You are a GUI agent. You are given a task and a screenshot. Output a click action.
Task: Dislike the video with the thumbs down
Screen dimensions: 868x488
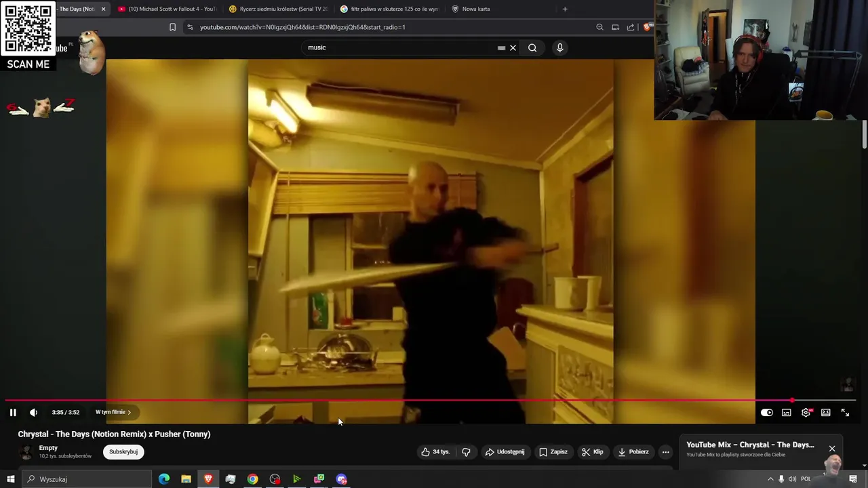(x=467, y=452)
